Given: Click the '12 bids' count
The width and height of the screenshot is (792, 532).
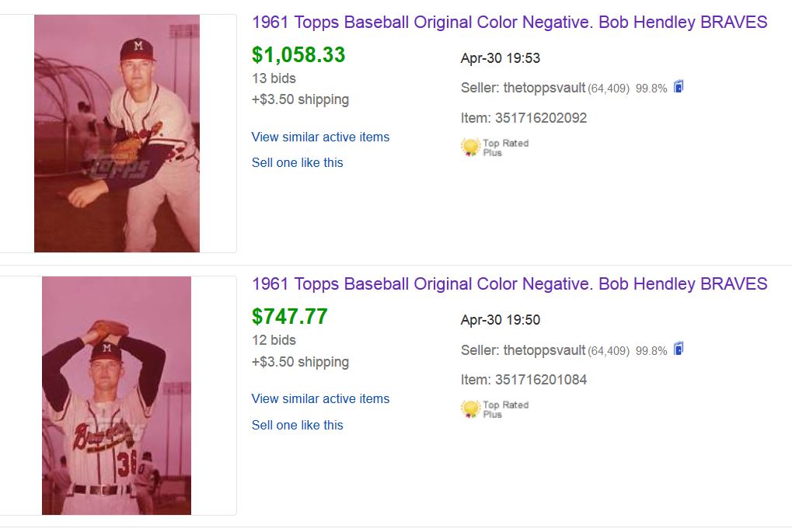Looking at the screenshot, I should [x=274, y=339].
